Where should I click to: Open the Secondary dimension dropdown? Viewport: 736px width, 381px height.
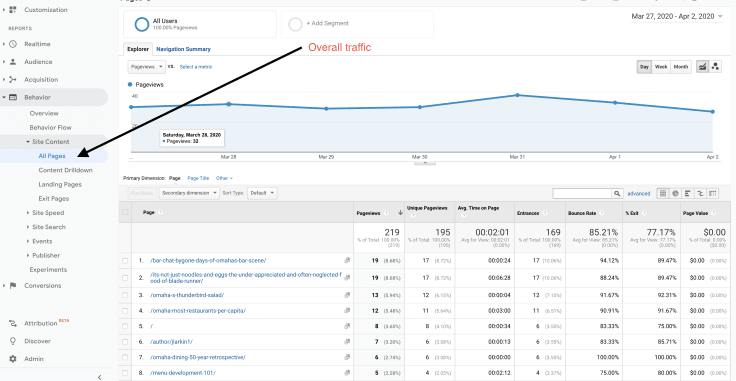[x=189, y=193]
